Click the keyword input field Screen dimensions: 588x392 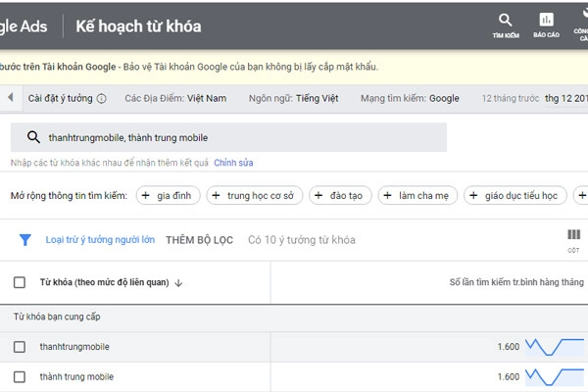point(235,138)
